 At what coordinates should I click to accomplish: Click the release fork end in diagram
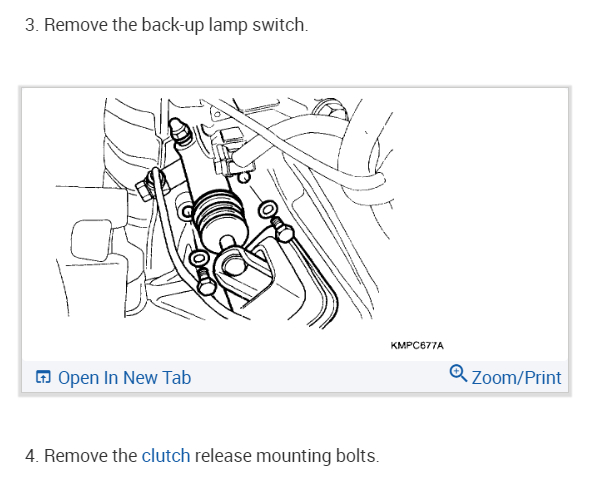[x=235, y=264]
